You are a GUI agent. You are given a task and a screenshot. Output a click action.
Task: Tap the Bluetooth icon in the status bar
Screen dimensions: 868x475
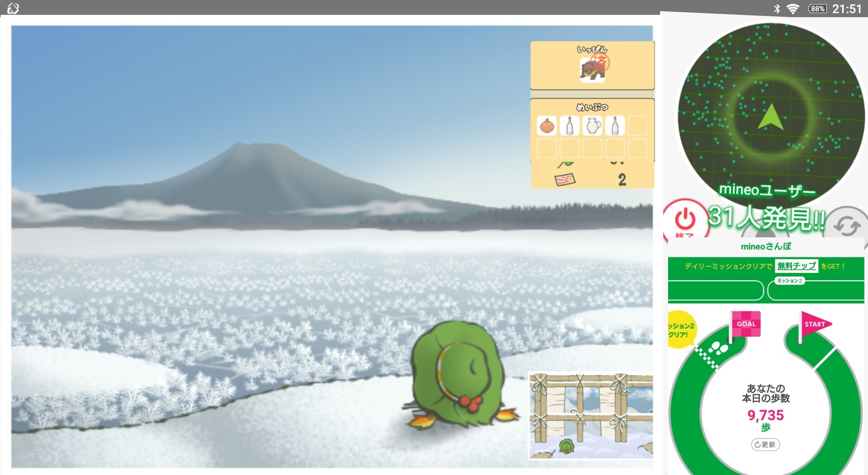click(x=777, y=9)
